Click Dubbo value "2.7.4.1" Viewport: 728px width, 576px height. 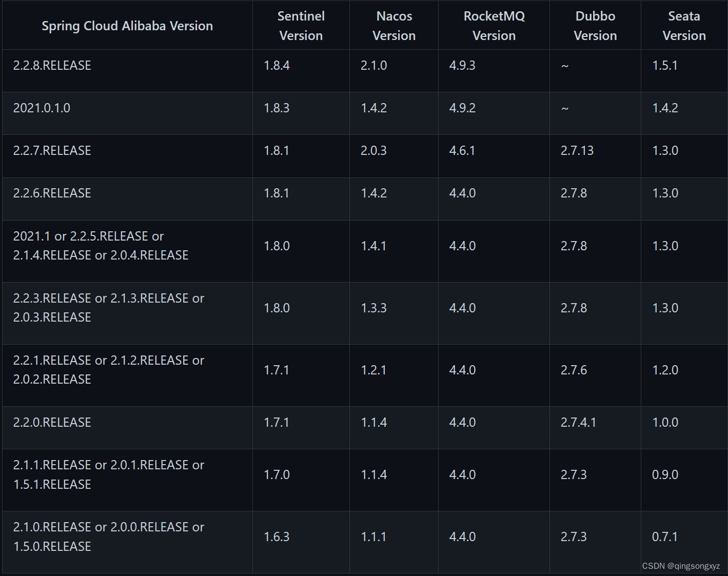578,423
